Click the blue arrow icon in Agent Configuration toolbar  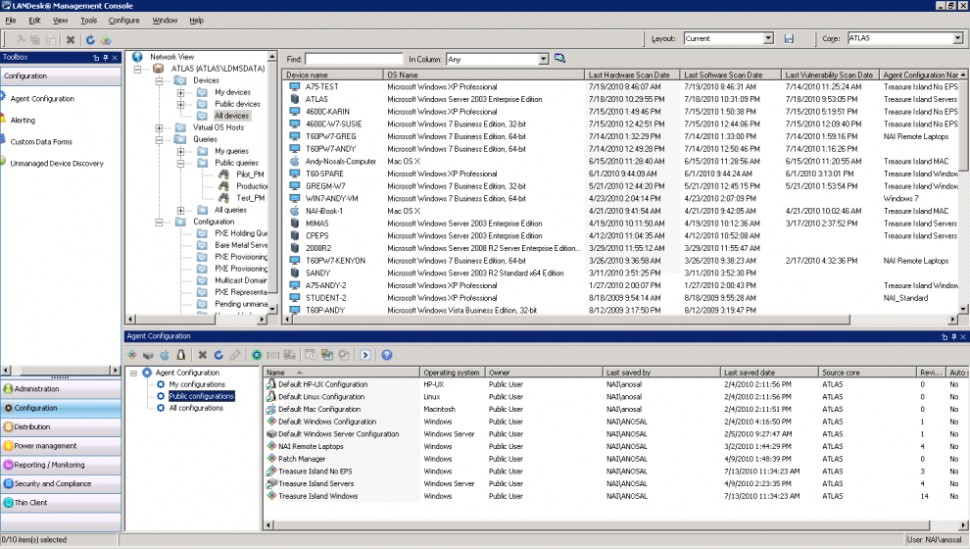[x=365, y=355]
